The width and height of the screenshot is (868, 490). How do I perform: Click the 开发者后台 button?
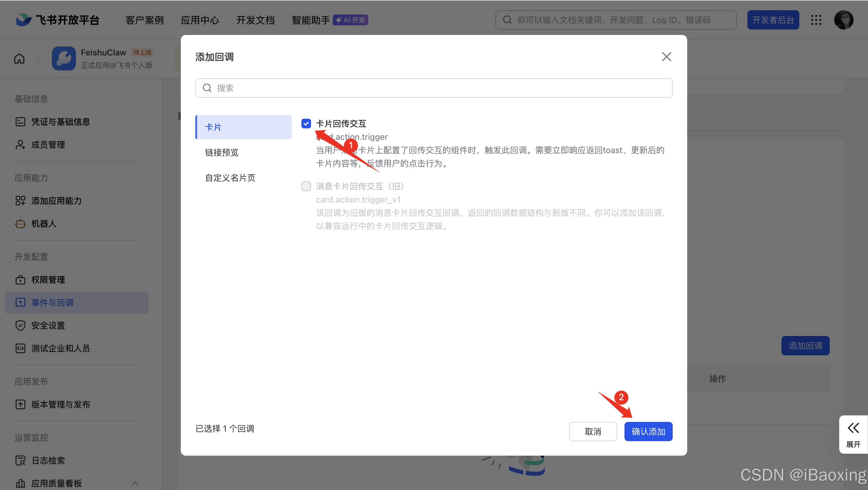tap(773, 20)
